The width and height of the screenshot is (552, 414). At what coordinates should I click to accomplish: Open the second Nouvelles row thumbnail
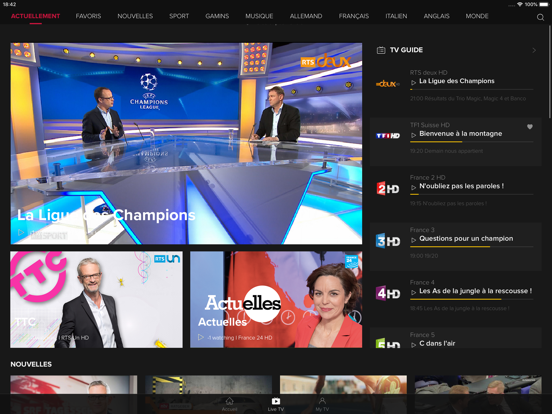point(208,394)
